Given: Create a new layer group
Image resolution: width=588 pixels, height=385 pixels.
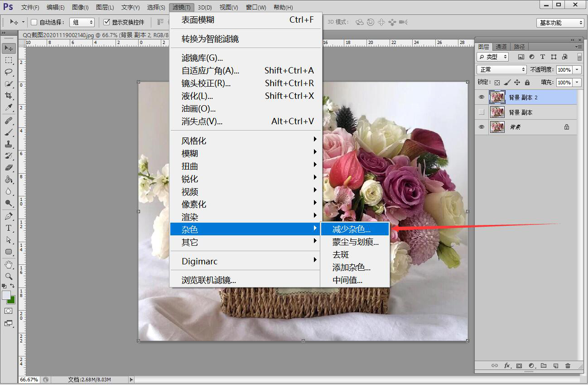Looking at the screenshot, I should tap(544, 366).
